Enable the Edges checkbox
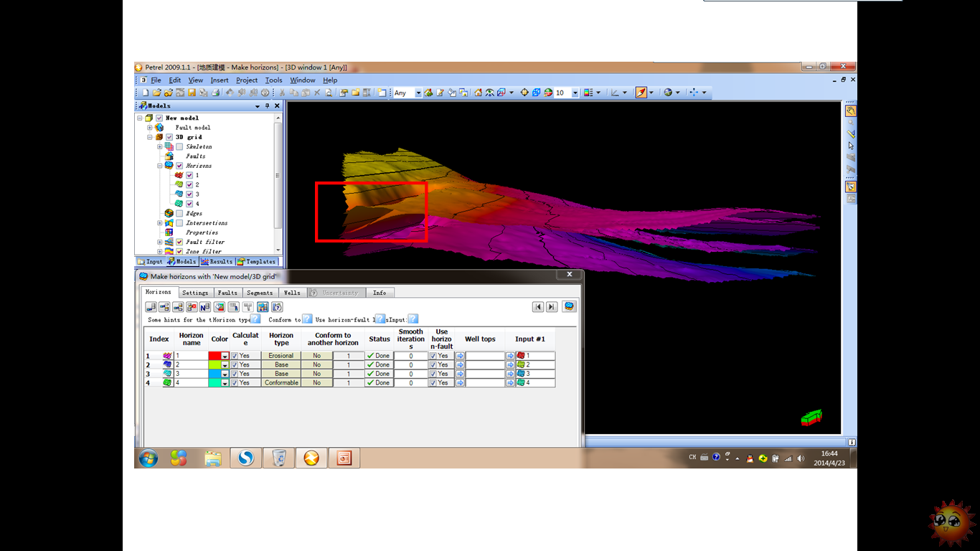This screenshot has width=980, height=551. coord(179,213)
